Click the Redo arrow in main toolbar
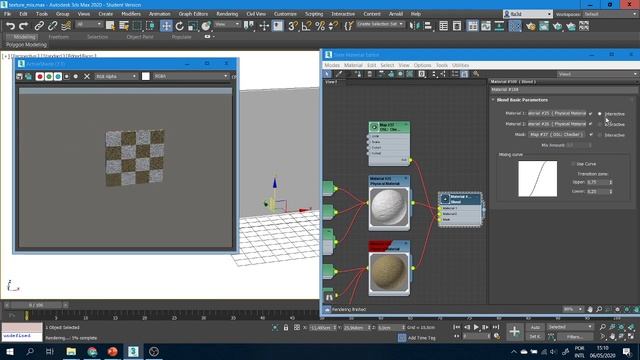This screenshot has width=640, height=360. coord(24,26)
